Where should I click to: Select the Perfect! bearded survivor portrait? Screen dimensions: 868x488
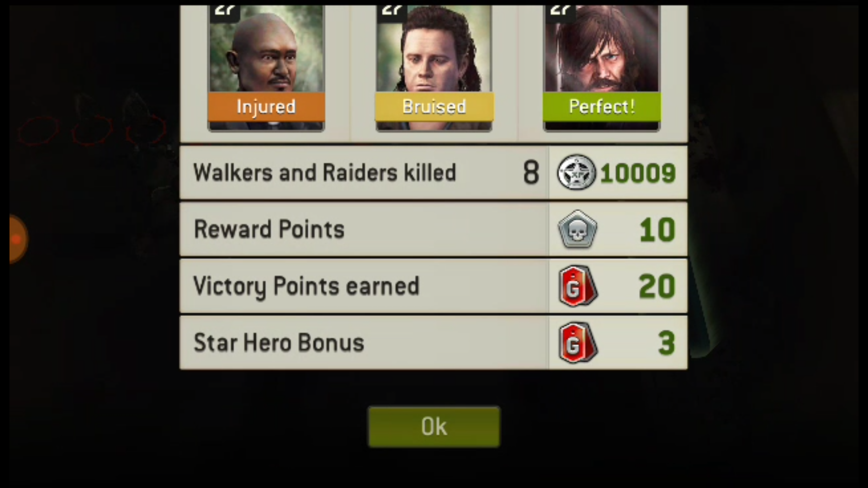pyautogui.click(x=602, y=68)
